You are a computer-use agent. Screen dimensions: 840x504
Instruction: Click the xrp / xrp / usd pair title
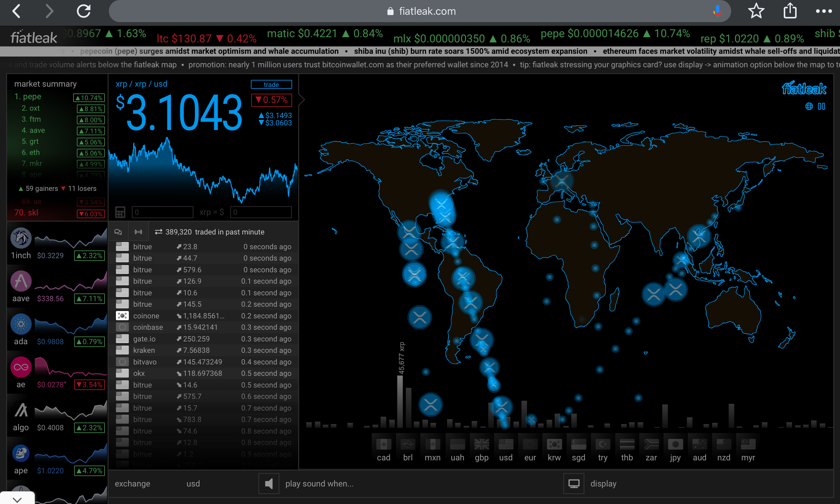click(x=141, y=84)
